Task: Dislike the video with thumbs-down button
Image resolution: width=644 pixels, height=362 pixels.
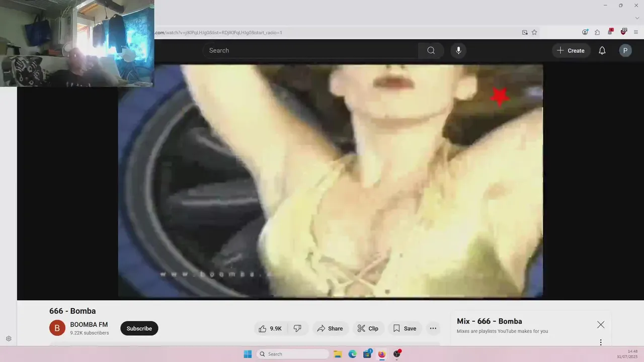Action: click(x=297, y=328)
